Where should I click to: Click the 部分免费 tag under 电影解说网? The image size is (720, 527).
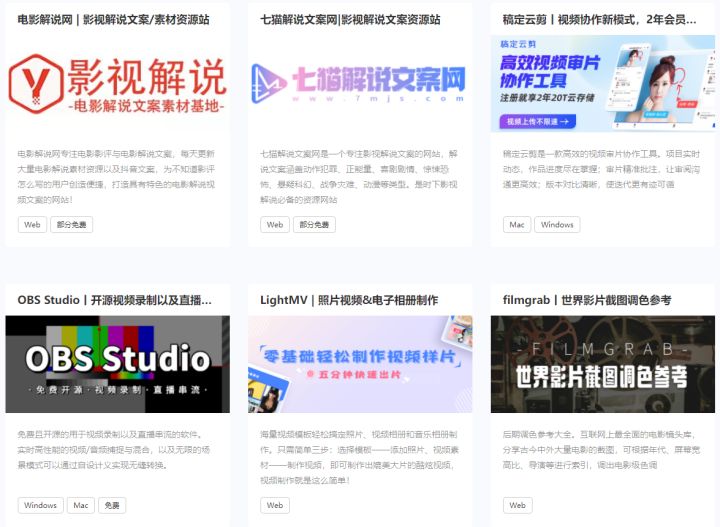tap(72, 224)
